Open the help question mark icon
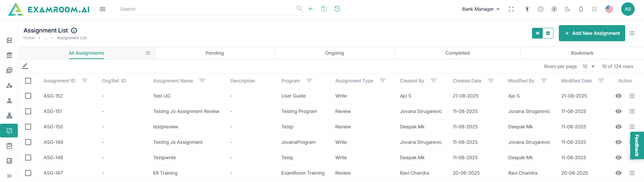Screen dimensions: 644x182 click(x=541, y=9)
